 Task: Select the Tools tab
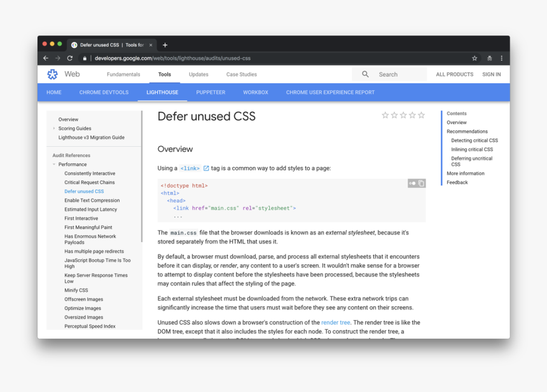[x=165, y=74]
